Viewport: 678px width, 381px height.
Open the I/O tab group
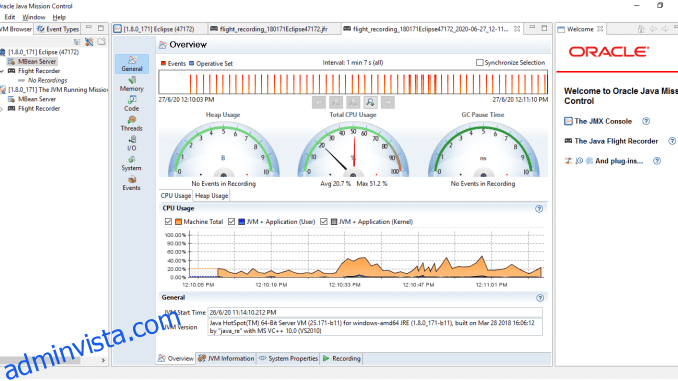click(x=132, y=144)
